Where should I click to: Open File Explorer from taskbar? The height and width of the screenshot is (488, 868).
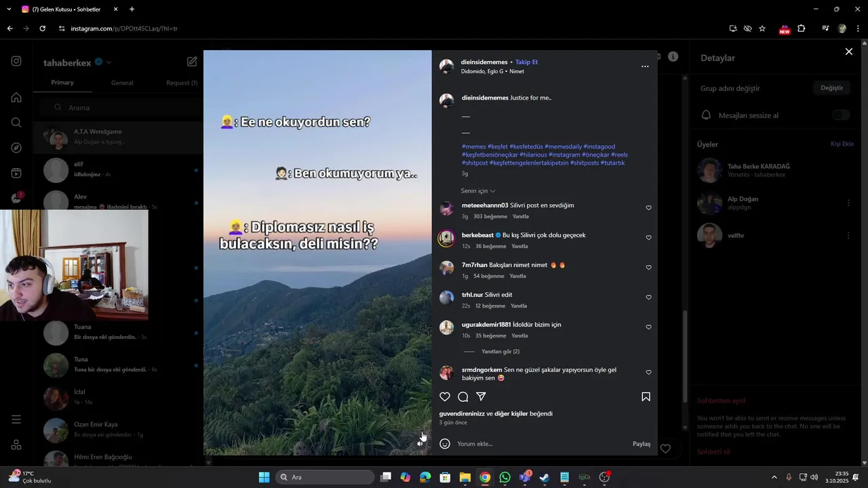[x=465, y=477]
